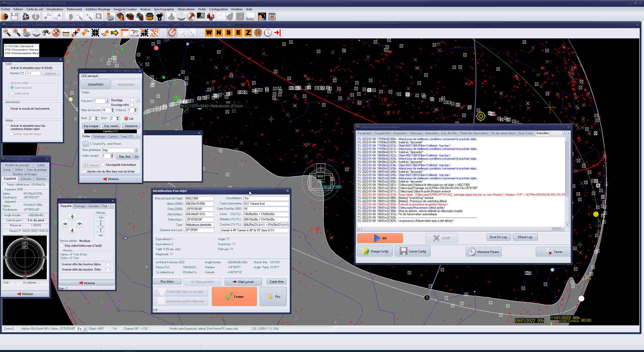644x352 pixels.
Task: Enable Sauvegarde Automatique checkbox
Action: click(x=103, y=165)
